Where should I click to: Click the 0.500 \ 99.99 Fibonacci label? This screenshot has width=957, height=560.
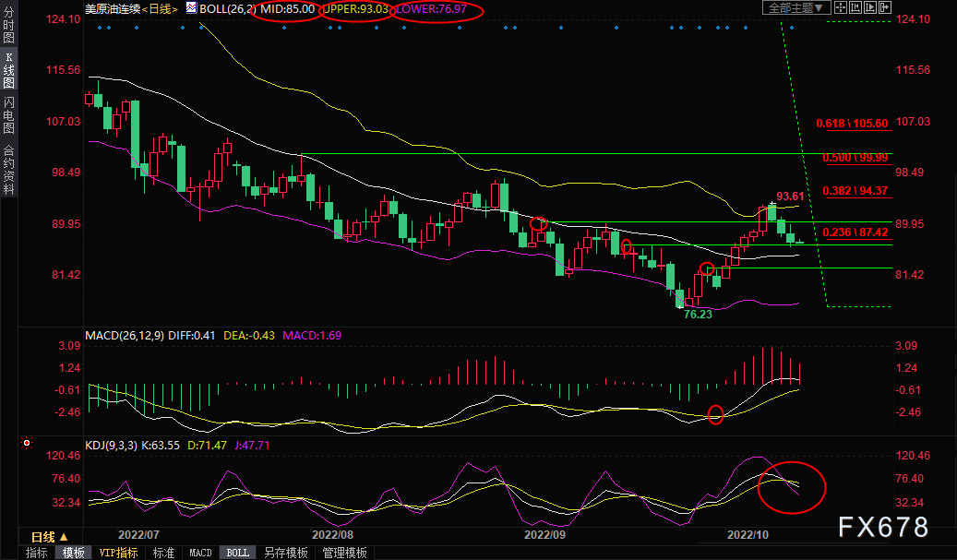855,158
